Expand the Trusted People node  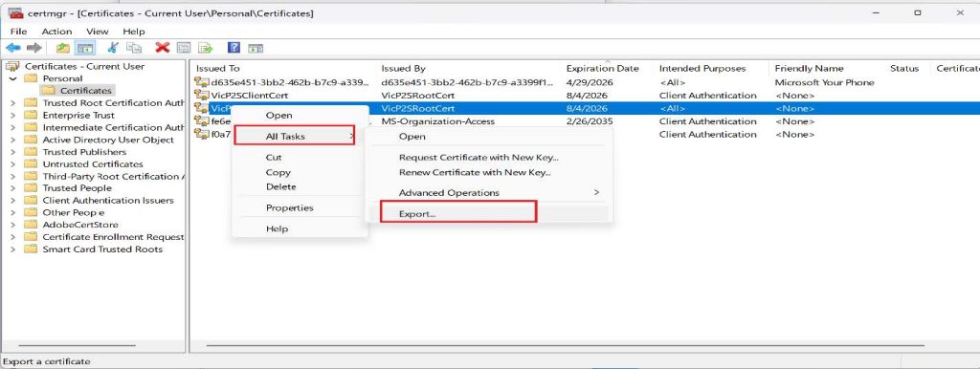[x=13, y=188]
